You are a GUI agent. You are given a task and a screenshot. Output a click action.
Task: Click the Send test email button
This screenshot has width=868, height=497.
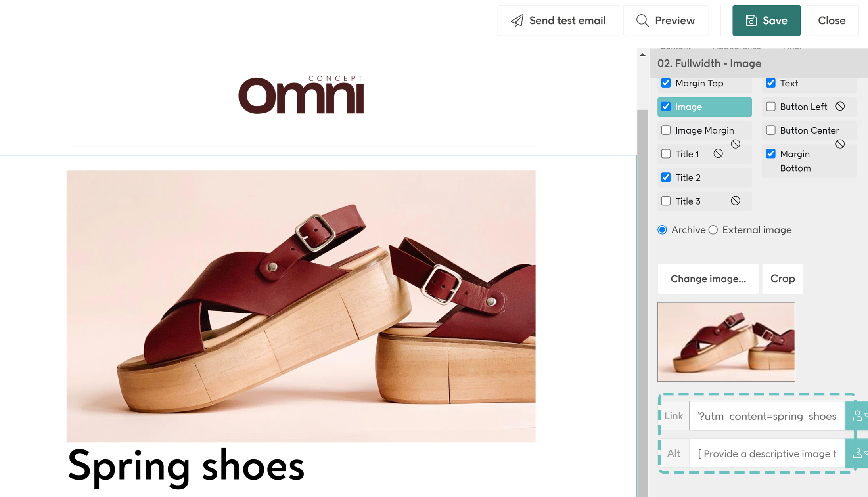point(558,21)
